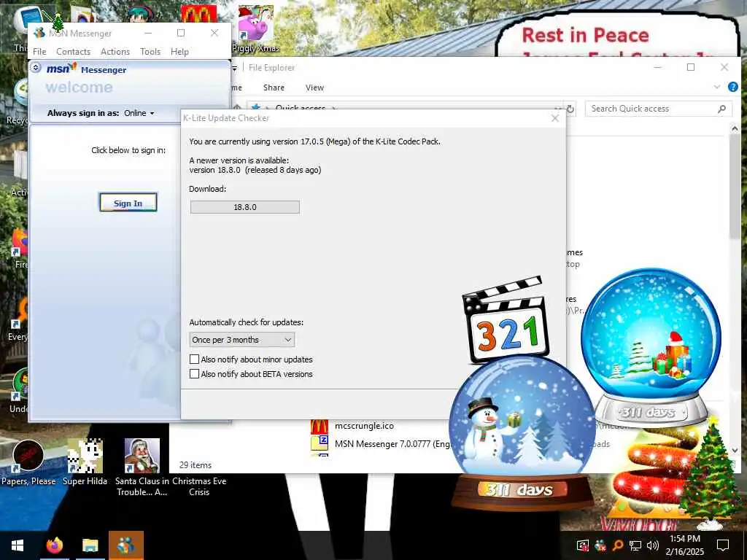Image resolution: width=747 pixels, height=560 pixels.
Task: Open the Piggly Xmas desktop shortcut
Action: [256, 28]
